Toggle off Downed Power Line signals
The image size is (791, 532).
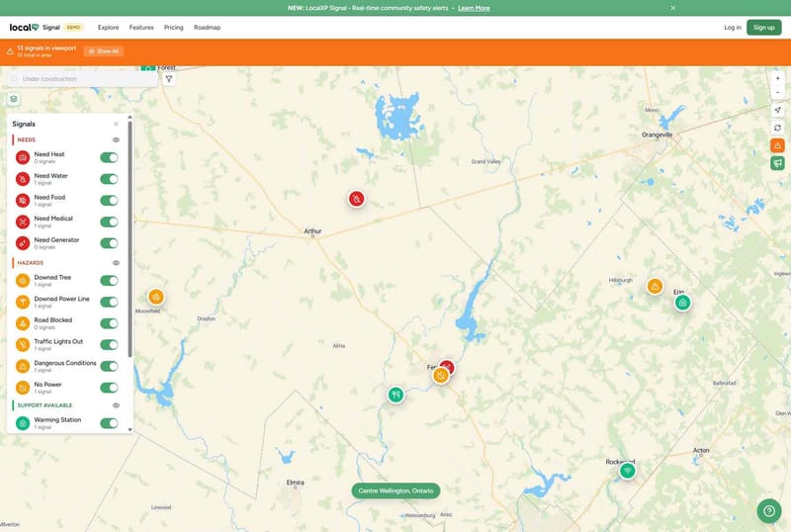(x=109, y=302)
